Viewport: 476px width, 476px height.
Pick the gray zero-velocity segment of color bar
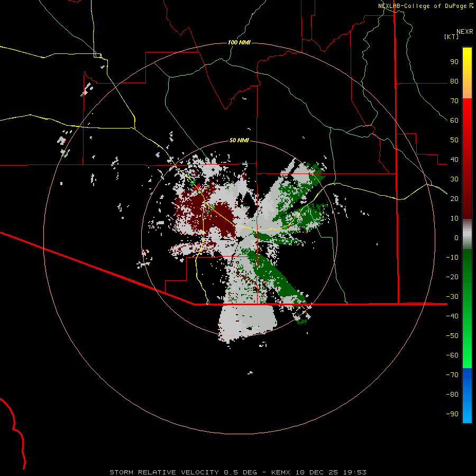[x=467, y=234]
